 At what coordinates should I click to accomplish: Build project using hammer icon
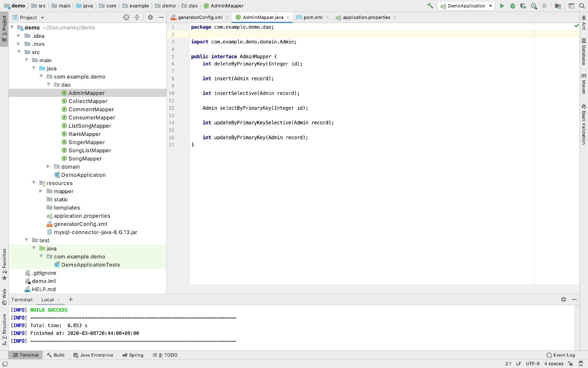(x=430, y=6)
